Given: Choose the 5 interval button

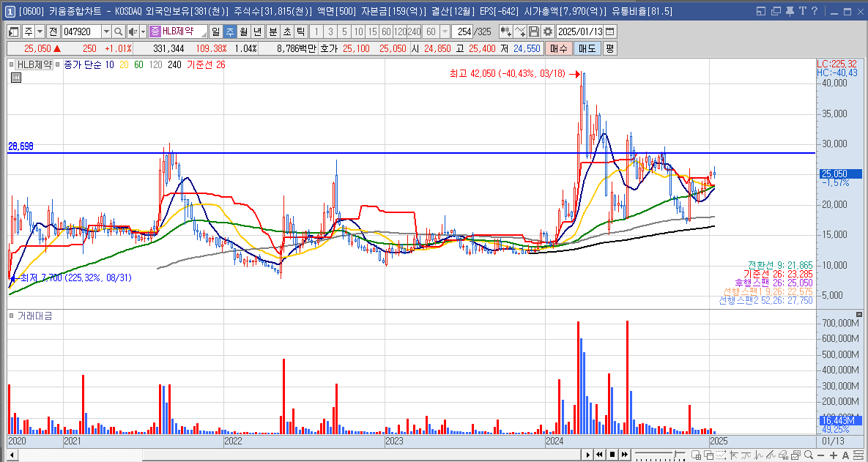Looking at the screenshot, I should pyautogui.click(x=344, y=31).
